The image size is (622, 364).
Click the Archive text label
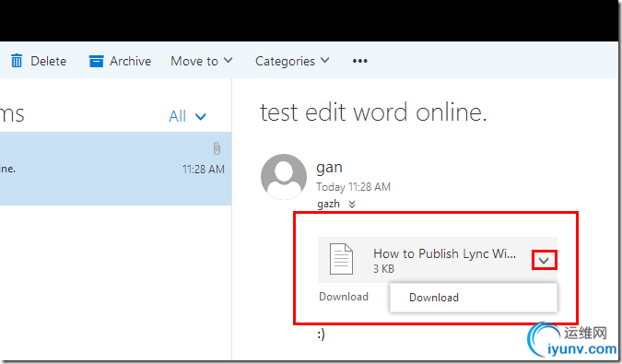pos(131,61)
